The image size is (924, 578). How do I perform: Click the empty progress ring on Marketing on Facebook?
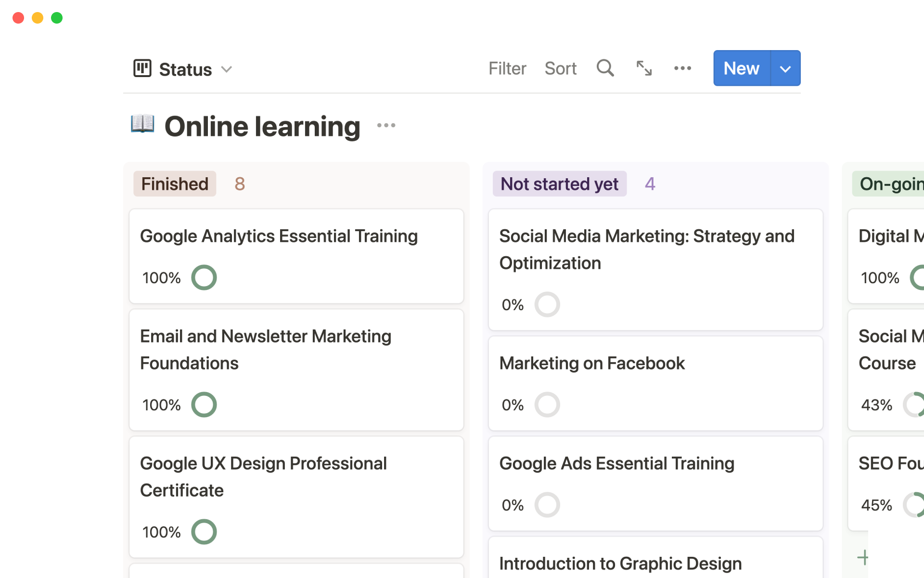(547, 405)
